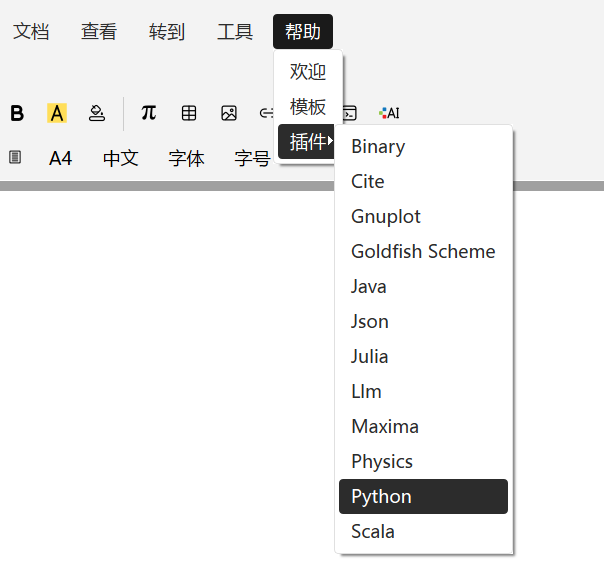The height and width of the screenshot is (588, 604).
Task: Insert a table using the grid icon
Action: [188, 113]
